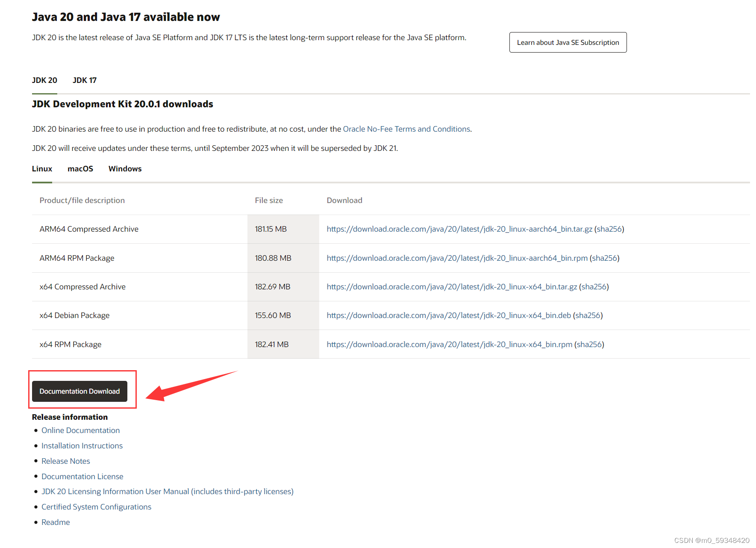
Task: Click the ARM64 Compressed Archive description cell
Action: point(140,229)
